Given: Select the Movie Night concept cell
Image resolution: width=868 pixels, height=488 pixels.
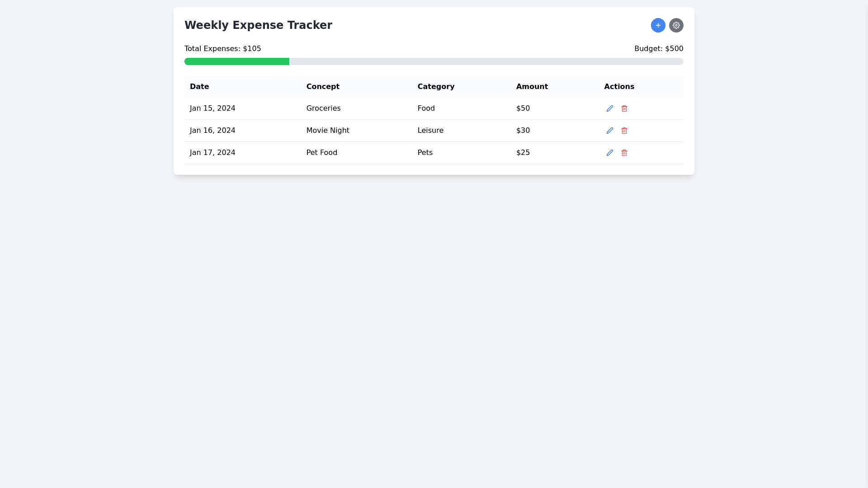Looking at the screenshot, I should tap(327, 131).
